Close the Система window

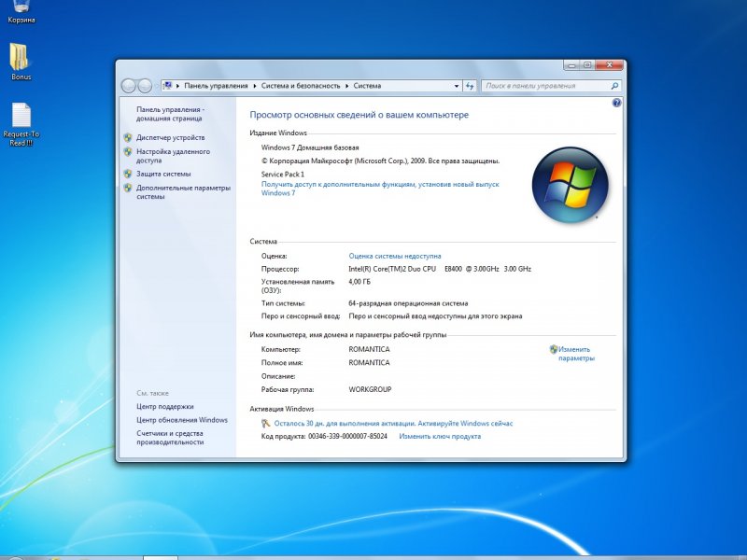[610, 65]
